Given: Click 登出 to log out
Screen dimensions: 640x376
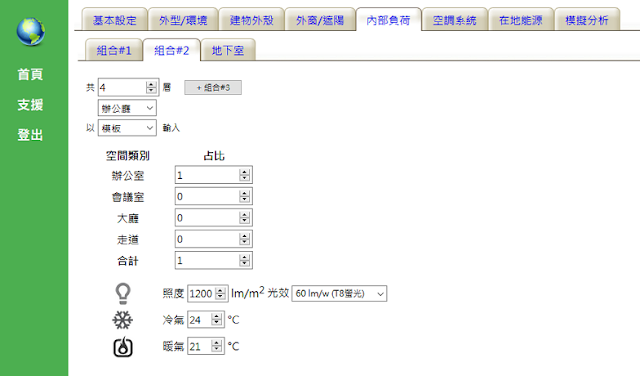Looking at the screenshot, I should tap(30, 135).
